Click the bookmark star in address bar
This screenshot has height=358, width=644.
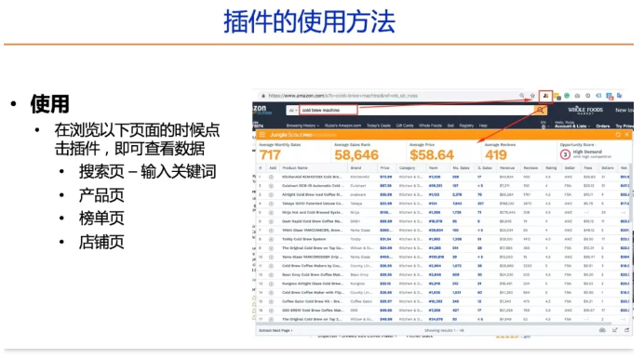pos(532,96)
